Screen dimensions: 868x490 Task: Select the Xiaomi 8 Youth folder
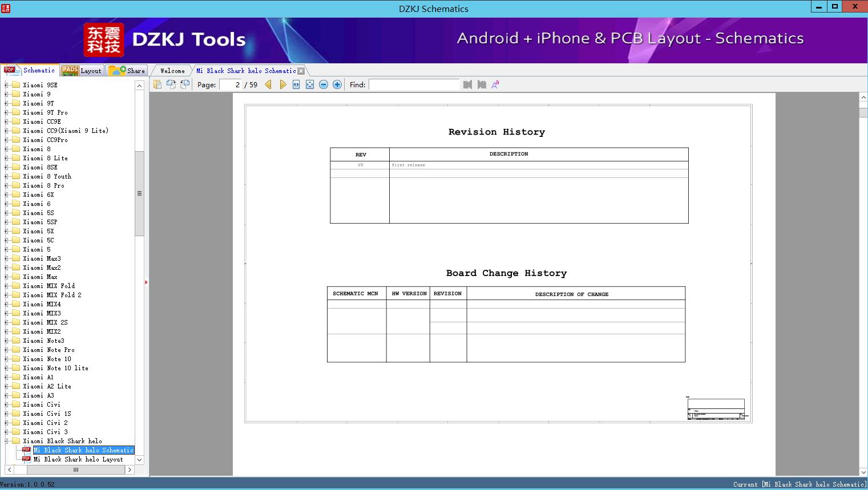click(x=47, y=176)
